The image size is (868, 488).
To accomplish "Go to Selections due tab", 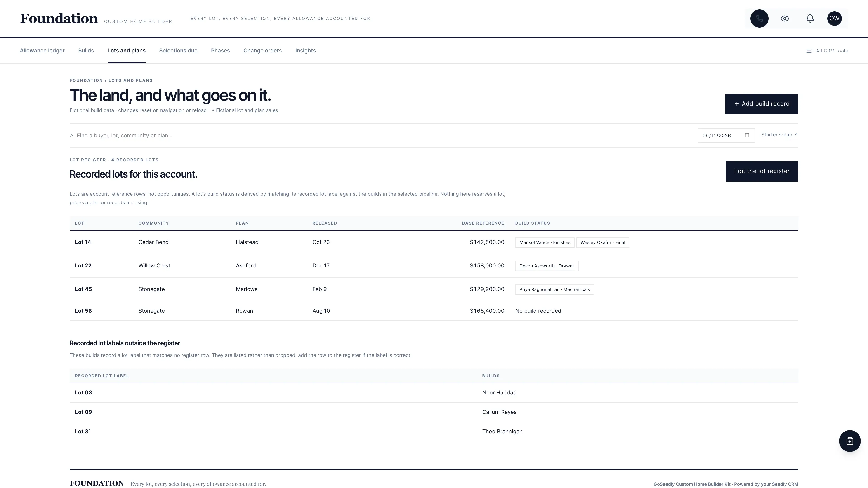I will click(178, 51).
